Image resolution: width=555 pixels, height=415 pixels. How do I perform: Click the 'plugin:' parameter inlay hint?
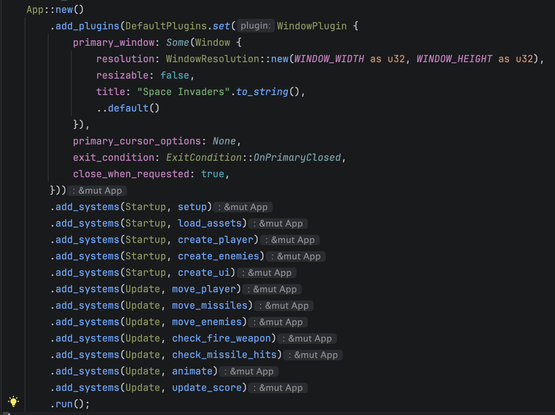tap(256, 26)
